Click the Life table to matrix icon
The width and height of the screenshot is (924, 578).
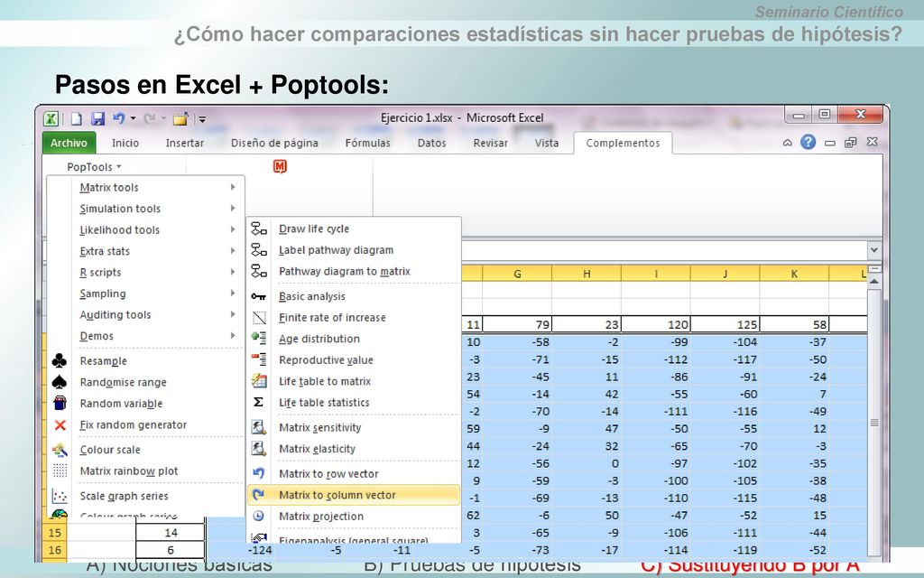259,381
